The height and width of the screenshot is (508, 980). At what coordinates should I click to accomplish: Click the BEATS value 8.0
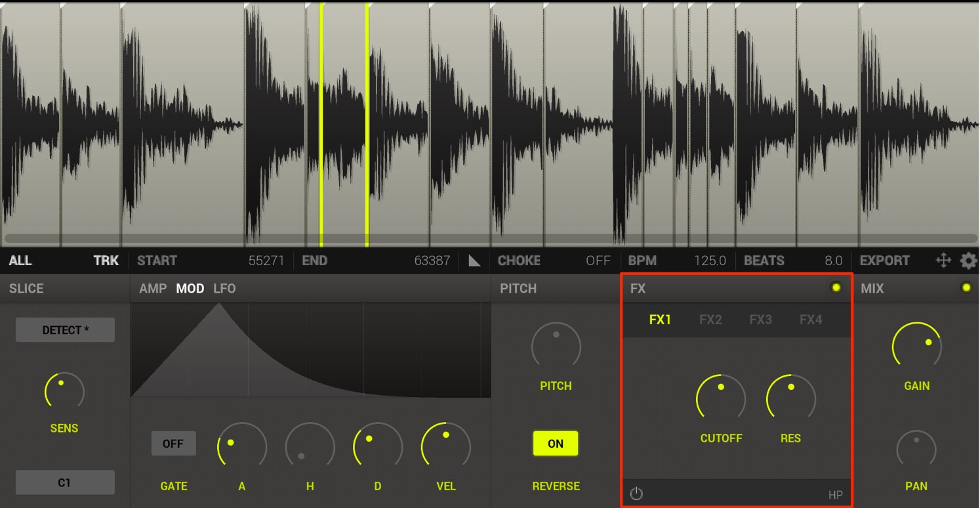[x=833, y=261]
